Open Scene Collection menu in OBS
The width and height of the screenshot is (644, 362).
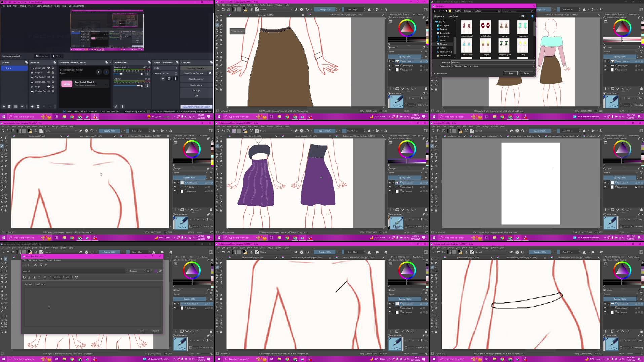(x=44, y=6)
